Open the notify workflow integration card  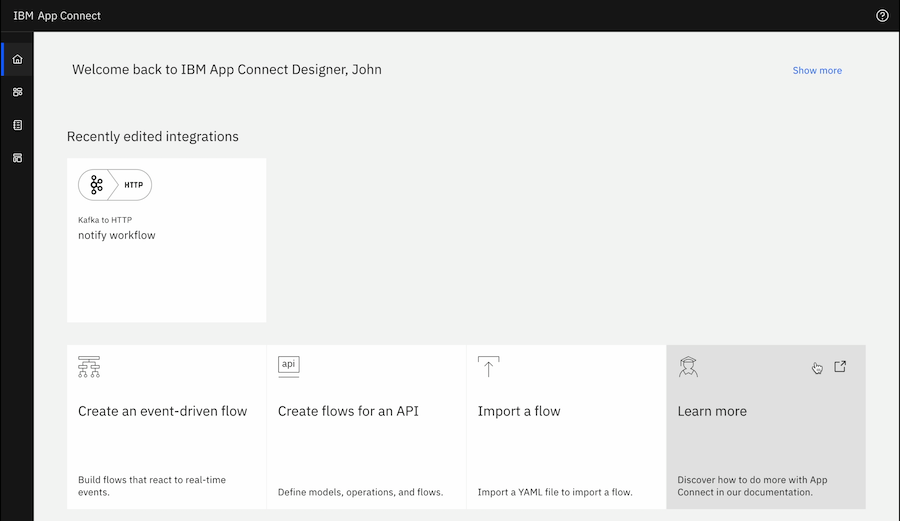166,240
